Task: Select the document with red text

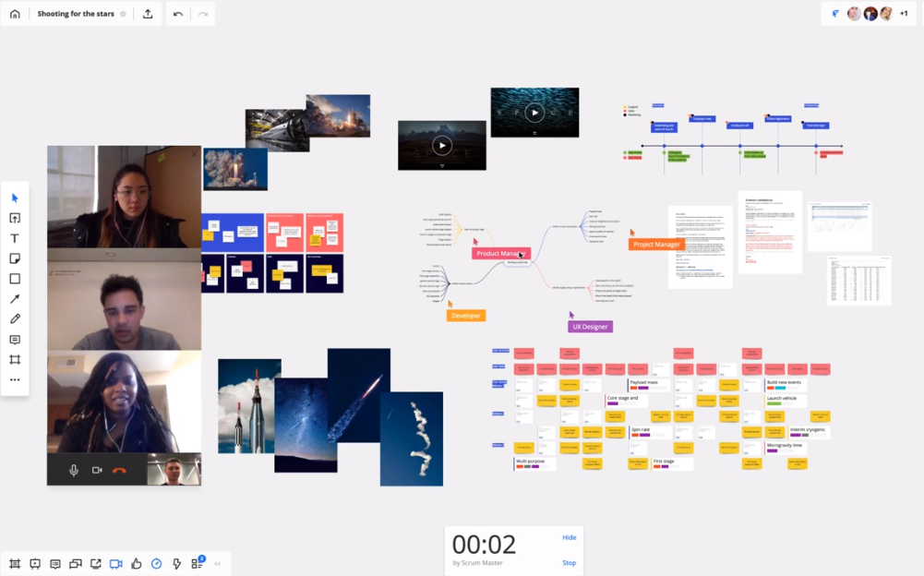Action: click(770, 232)
